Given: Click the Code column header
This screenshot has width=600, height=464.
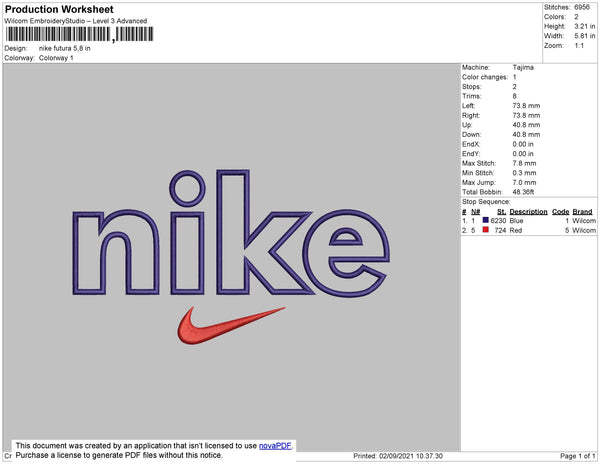Looking at the screenshot, I should tap(561, 212).
